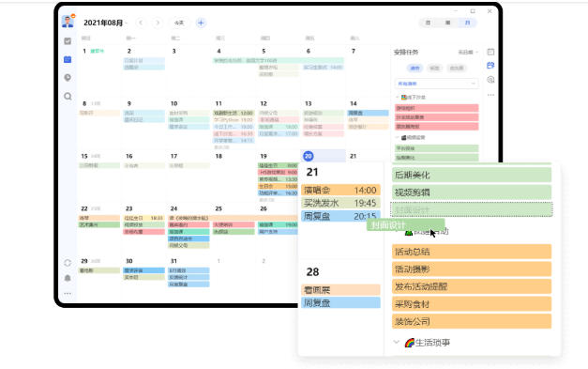The width and height of the screenshot is (588, 369).
Task: Toggle the right panel layout icon
Action: pos(490,52)
